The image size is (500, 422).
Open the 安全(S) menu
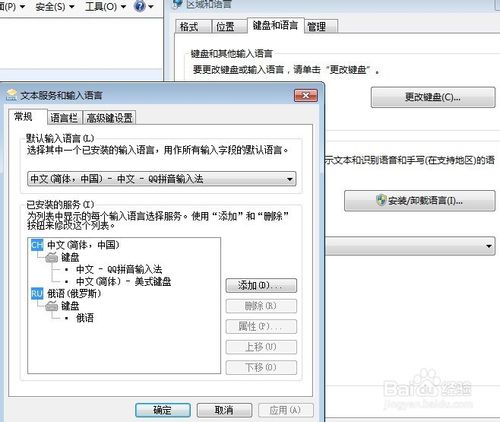[x=55, y=7]
